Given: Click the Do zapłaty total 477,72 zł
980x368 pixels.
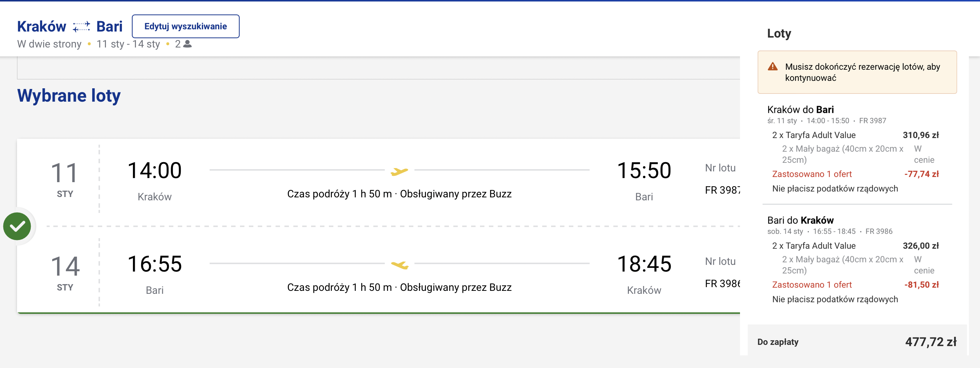Looking at the screenshot, I should tap(930, 342).
